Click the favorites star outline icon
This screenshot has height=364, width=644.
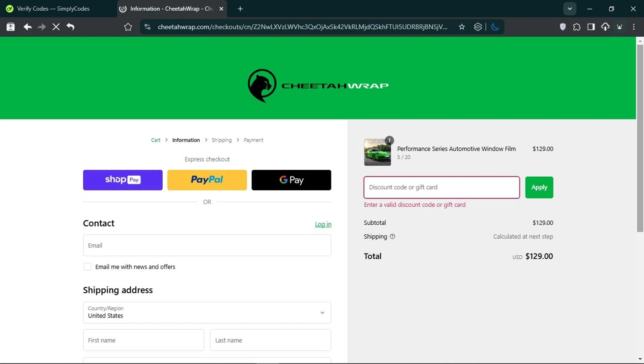(128, 27)
